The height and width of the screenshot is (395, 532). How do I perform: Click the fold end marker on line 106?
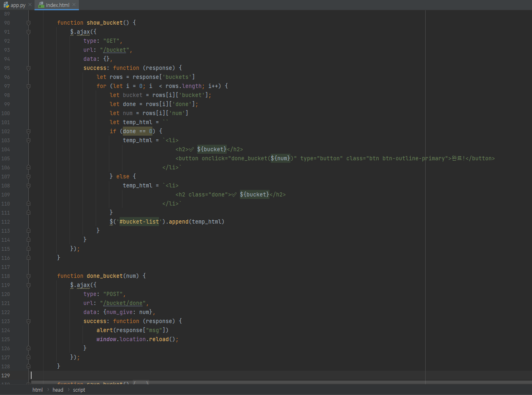point(28,167)
